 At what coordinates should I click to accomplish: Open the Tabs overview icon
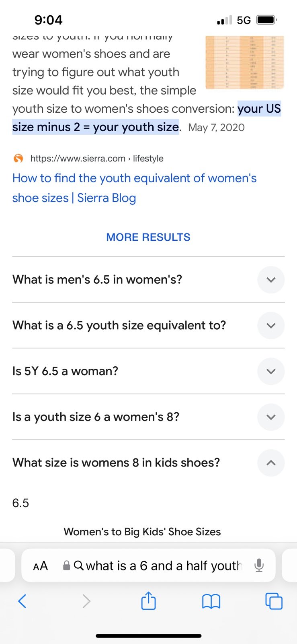[274, 601]
